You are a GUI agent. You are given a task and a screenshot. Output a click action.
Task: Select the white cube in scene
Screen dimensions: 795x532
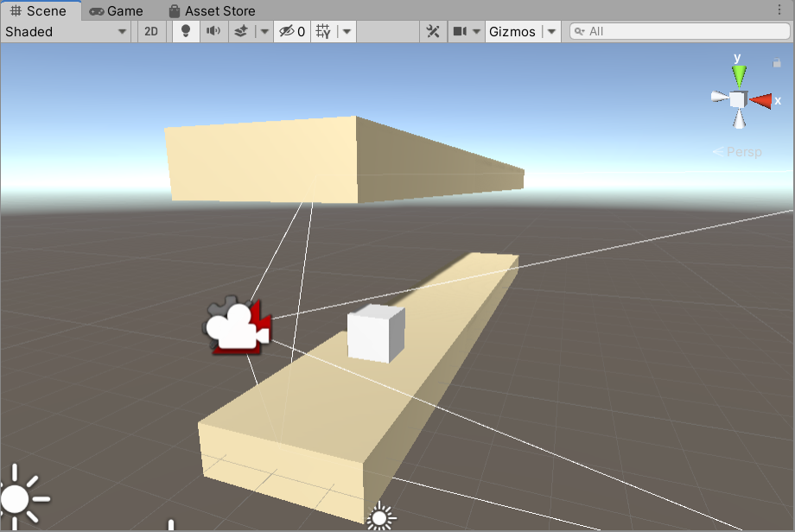376,334
